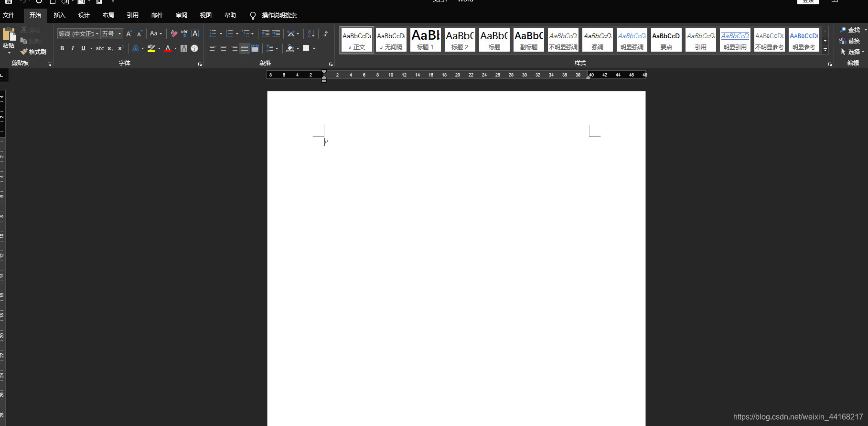Expand the underline style arrow
The width and height of the screenshot is (868, 426).
91,48
